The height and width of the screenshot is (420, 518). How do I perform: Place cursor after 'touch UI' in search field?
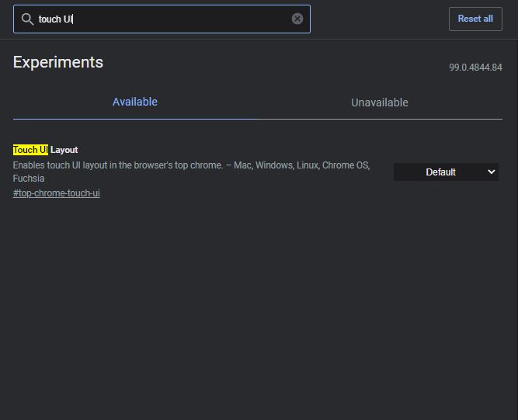click(x=73, y=19)
